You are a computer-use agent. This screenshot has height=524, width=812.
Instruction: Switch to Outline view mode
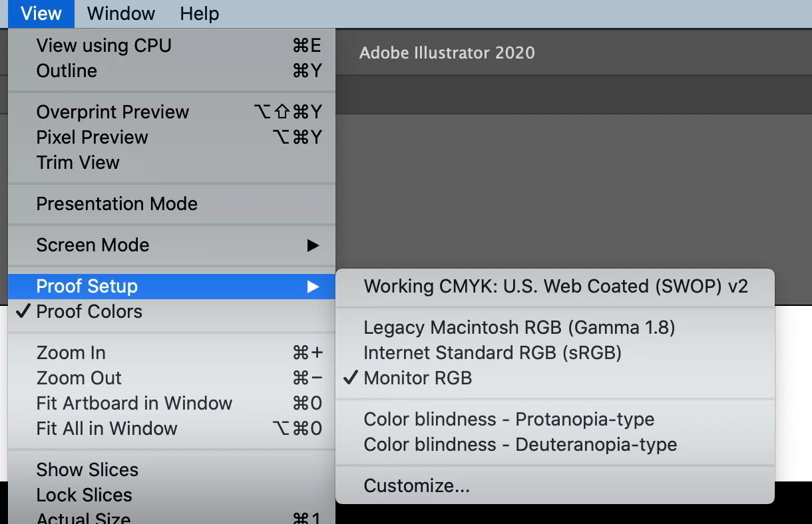[x=172, y=71]
